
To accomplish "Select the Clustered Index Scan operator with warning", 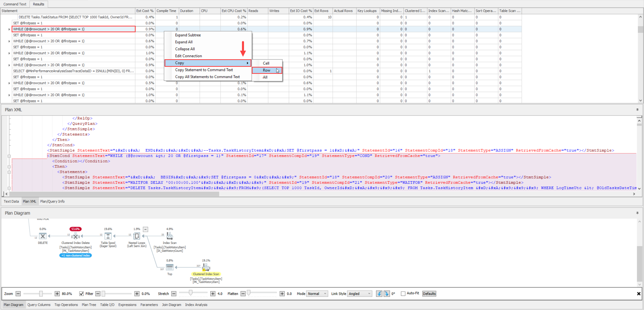I will coord(206,267).
